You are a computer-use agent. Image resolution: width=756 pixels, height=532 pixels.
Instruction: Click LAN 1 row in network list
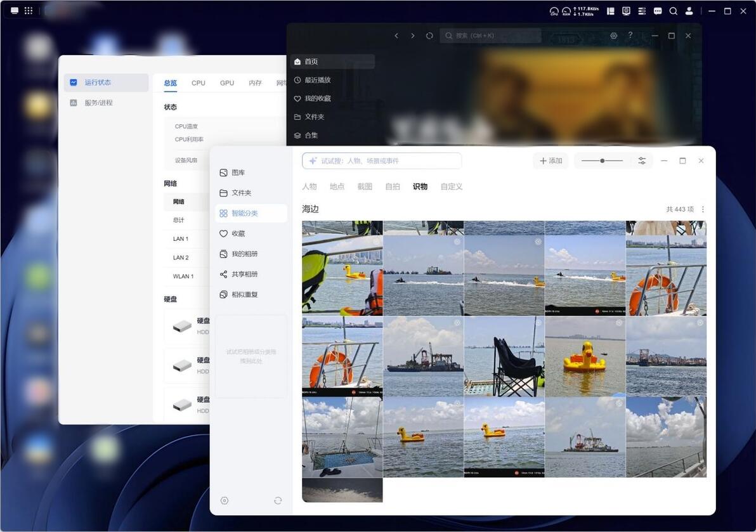tap(187, 238)
